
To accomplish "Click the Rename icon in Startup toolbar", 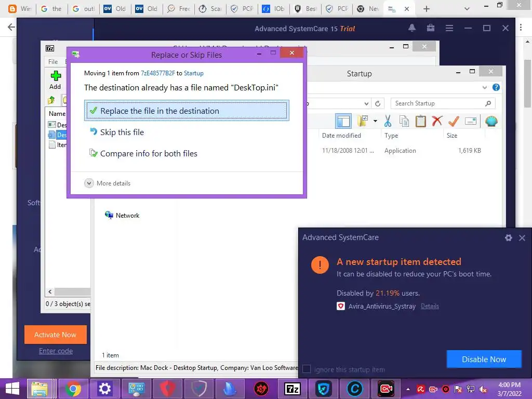I will pyautogui.click(x=471, y=121).
